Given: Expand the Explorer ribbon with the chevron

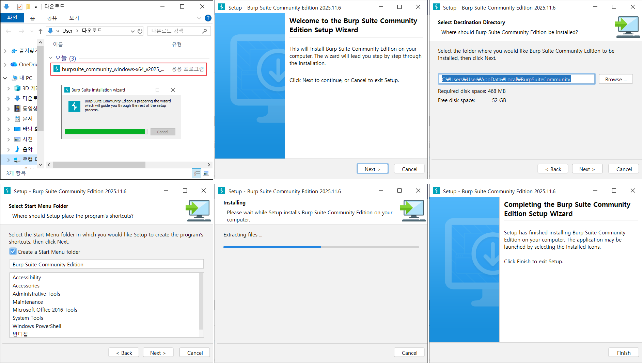Looking at the screenshot, I should pos(199,18).
